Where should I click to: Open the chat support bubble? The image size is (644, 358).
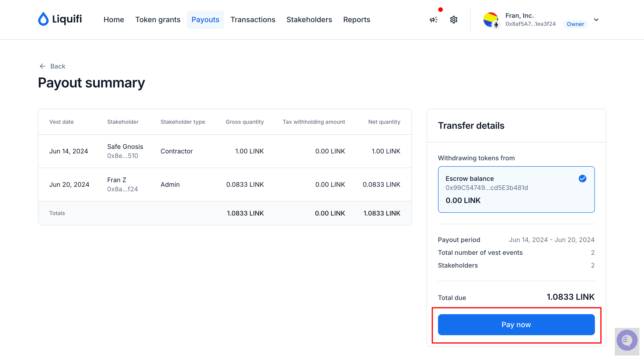627,340
